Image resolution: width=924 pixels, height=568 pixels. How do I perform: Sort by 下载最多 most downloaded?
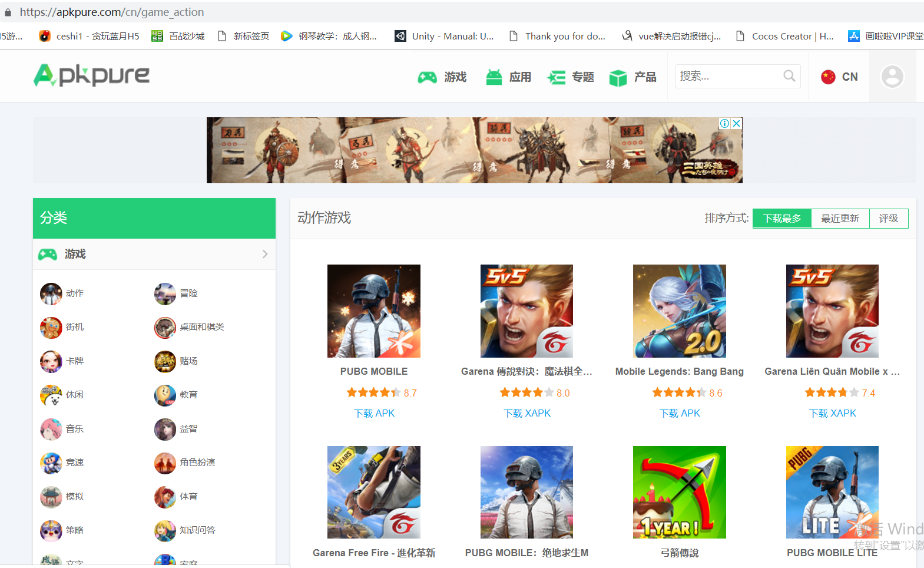point(781,219)
